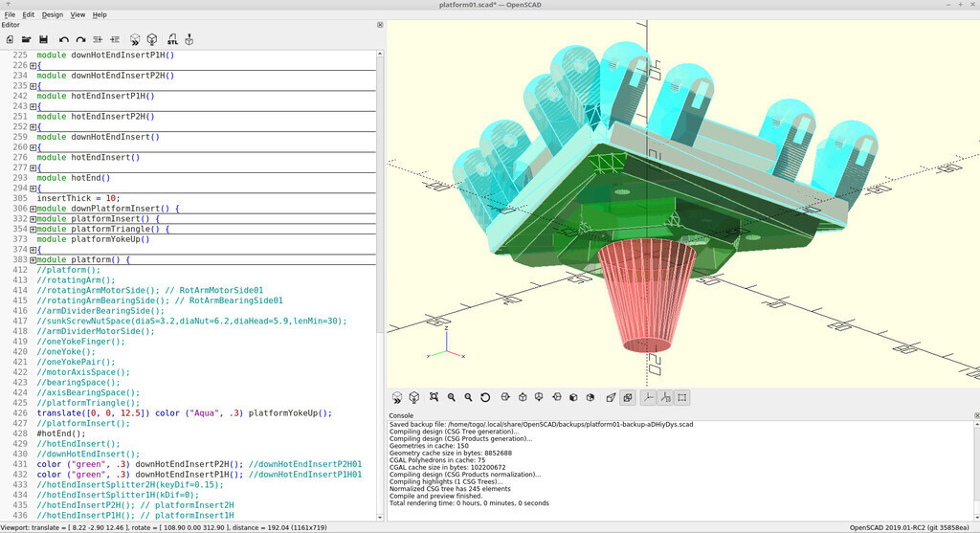Enable Perspective projection
980x533 pixels.
tap(612, 397)
